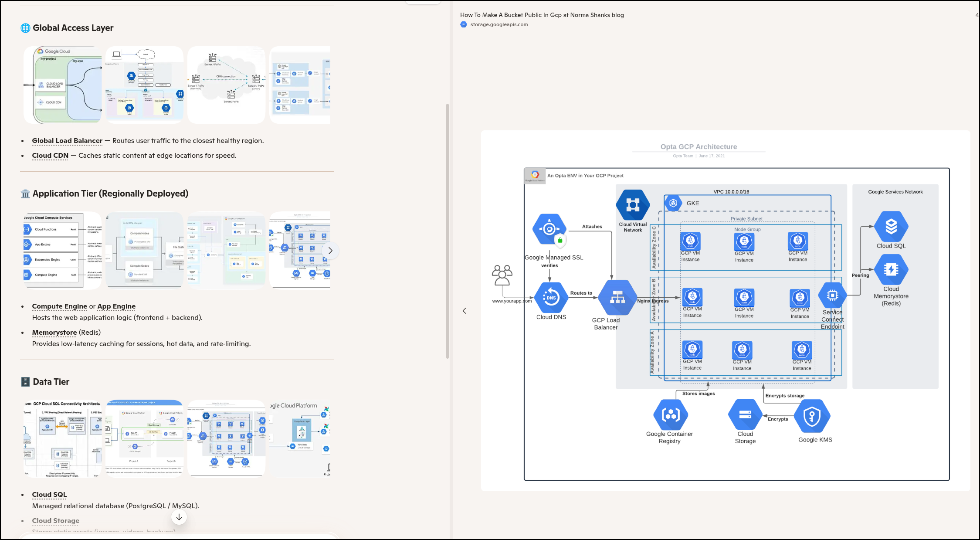Open the Cloud Storage link in Data Tier
980x540 pixels.
[x=56, y=521]
